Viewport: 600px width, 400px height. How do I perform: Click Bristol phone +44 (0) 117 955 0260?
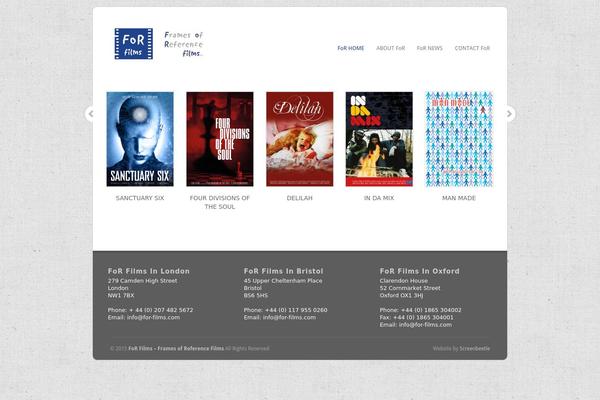(296, 310)
